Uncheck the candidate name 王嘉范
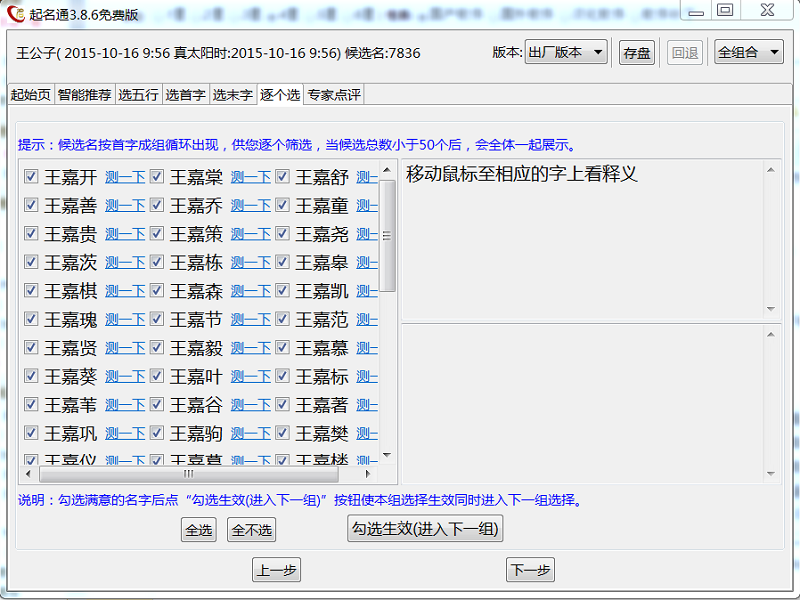This screenshot has height=600, width=800. (282, 319)
